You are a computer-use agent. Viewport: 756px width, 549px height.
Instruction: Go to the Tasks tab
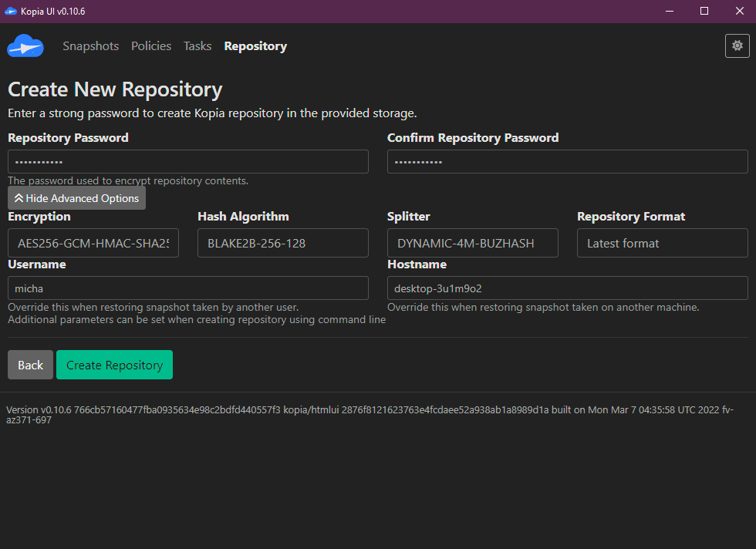(197, 46)
